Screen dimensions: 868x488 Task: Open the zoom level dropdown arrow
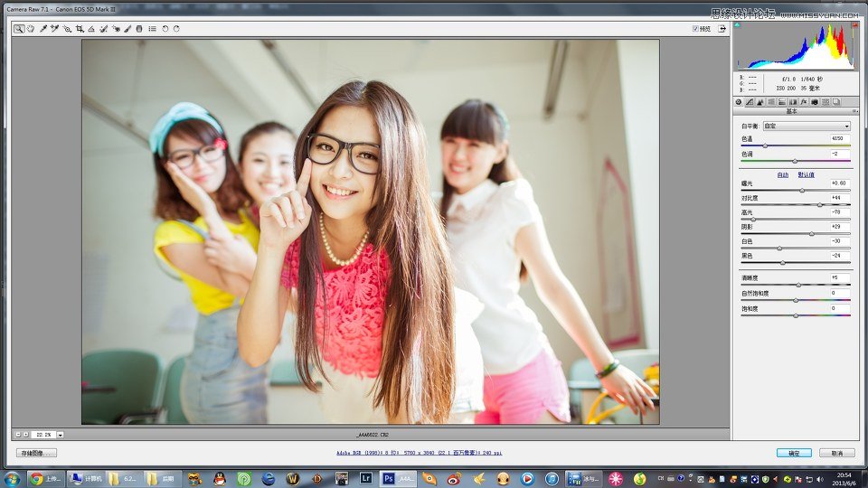point(61,435)
